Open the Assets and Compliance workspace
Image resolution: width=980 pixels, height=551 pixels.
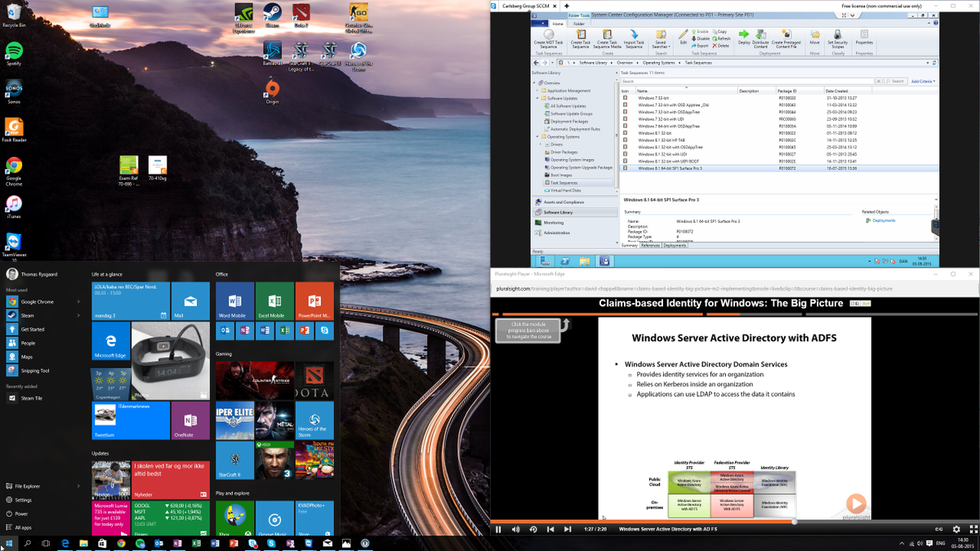coord(575,202)
